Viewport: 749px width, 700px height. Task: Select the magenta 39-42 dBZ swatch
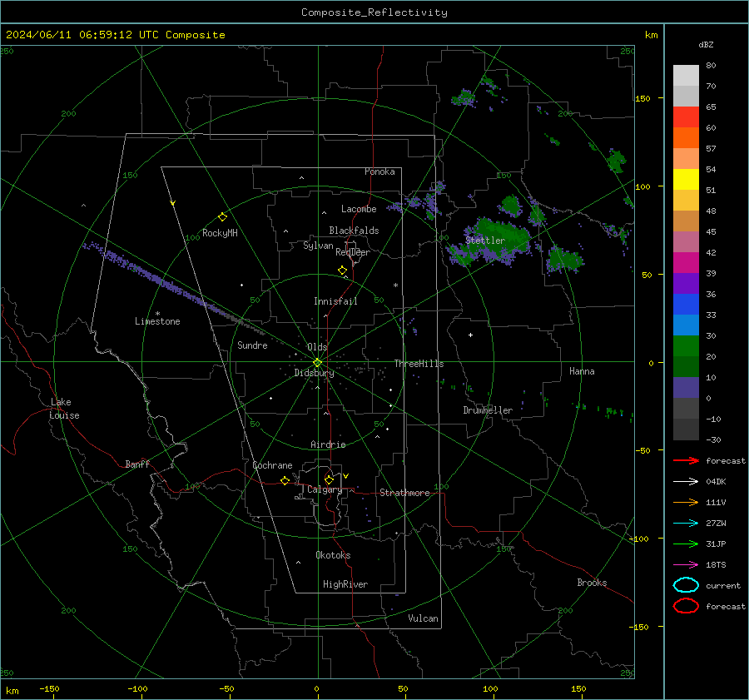pos(686,262)
